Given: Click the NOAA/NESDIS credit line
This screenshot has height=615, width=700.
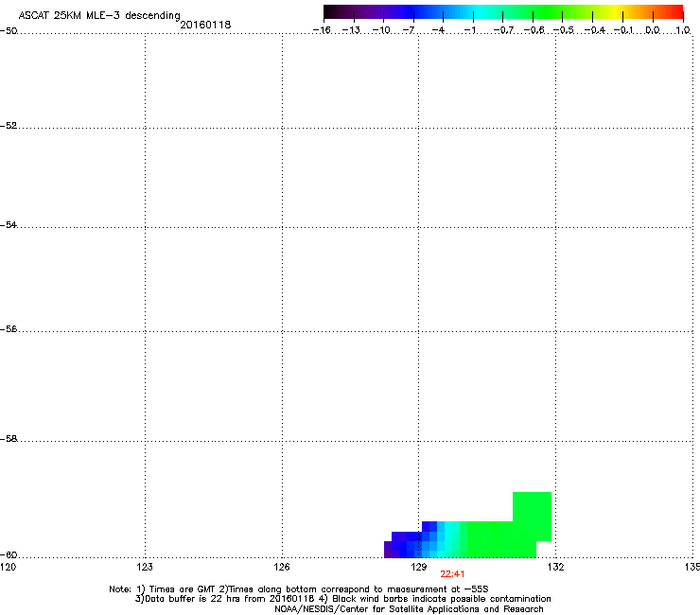Looking at the screenshot, I should [x=409, y=609].
